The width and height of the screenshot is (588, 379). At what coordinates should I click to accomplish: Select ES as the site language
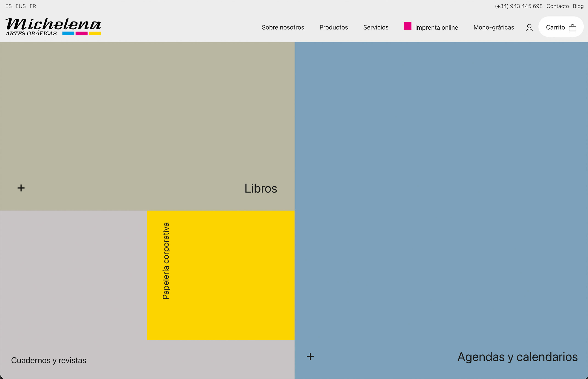pos(9,6)
